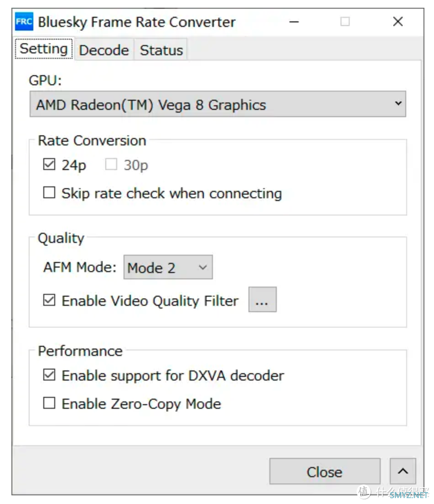Enable Skip rate check when connecting

(49, 193)
